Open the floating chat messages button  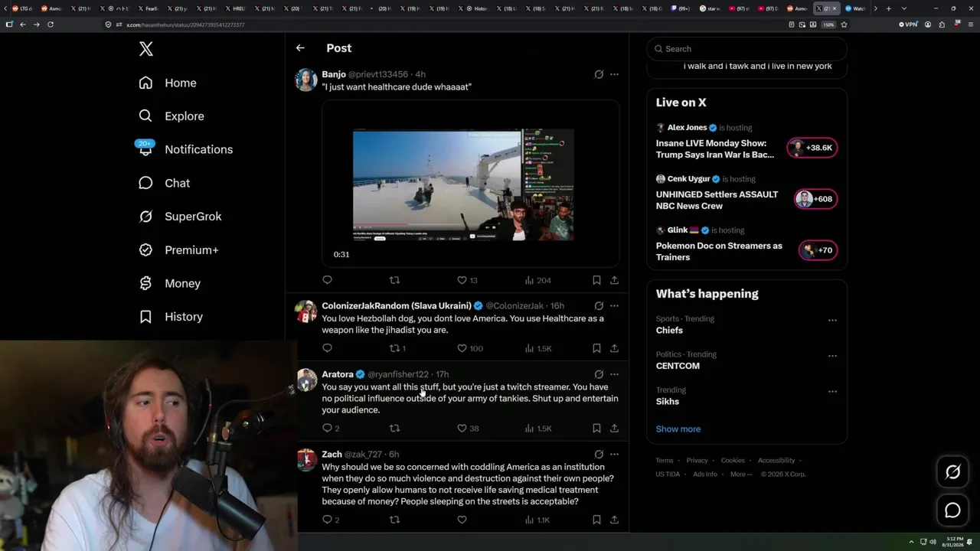point(952,510)
